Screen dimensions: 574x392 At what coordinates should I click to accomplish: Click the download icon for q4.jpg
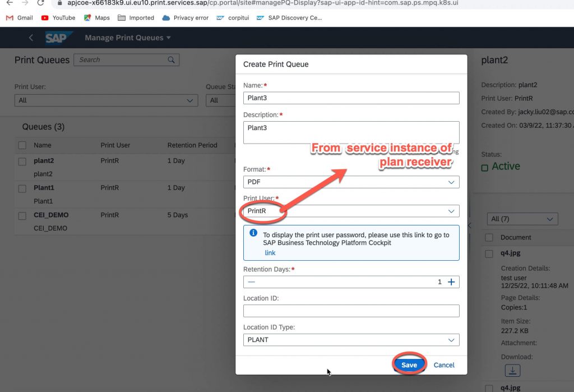(x=512, y=370)
